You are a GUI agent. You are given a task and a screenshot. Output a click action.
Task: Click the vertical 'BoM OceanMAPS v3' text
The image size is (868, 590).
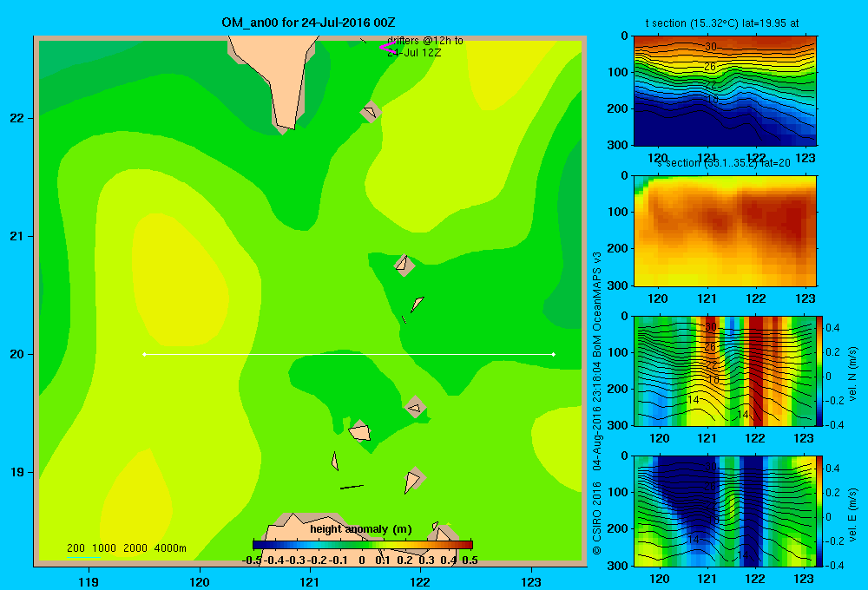(x=597, y=305)
